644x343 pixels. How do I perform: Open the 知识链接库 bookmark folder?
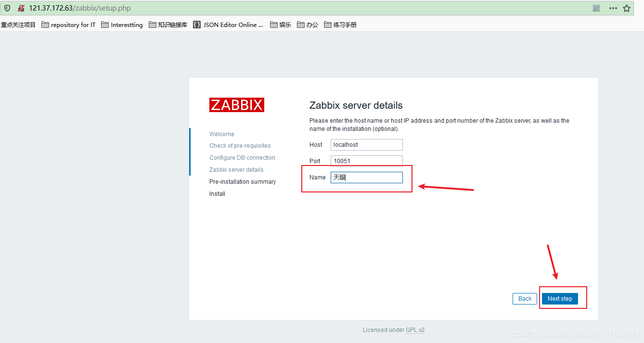point(168,25)
